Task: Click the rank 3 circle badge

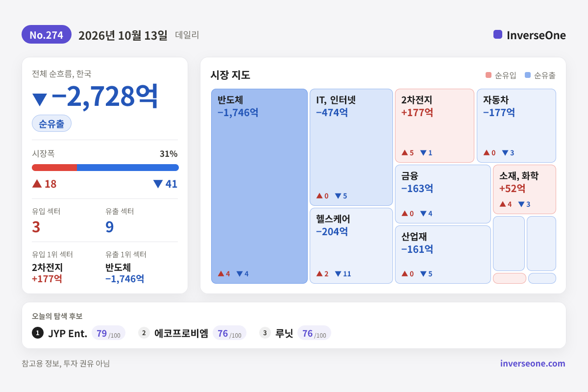Action: pos(265,333)
